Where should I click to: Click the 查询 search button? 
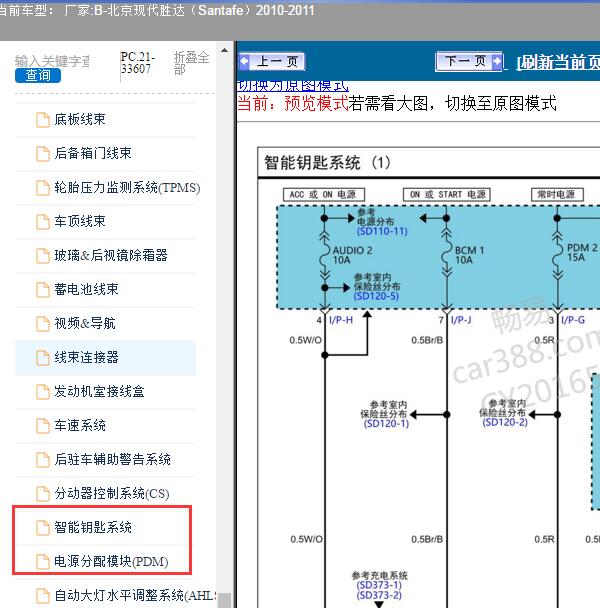point(38,75)
